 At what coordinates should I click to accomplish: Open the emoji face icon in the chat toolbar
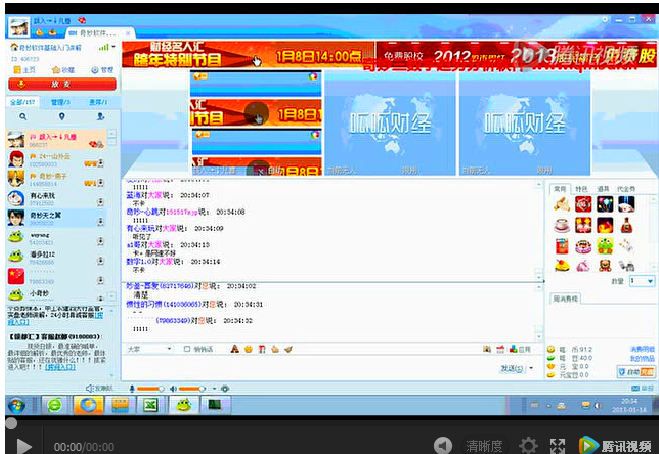248,349
